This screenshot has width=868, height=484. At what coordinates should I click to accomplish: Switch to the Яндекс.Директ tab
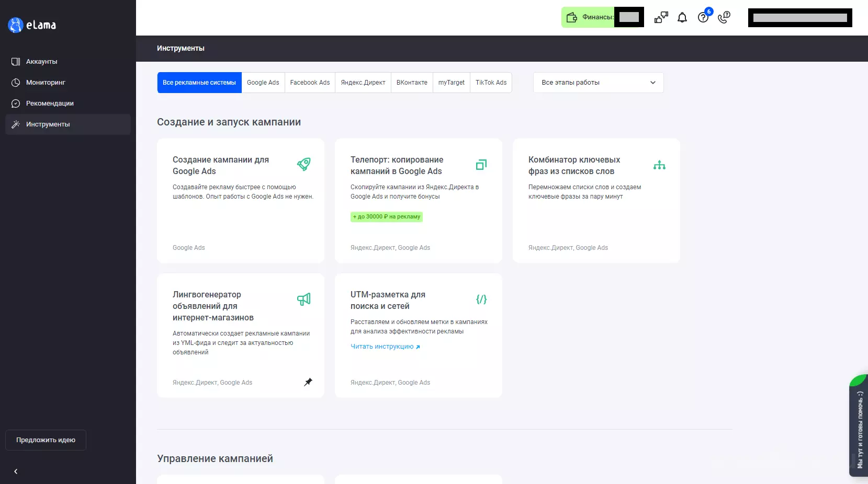point(363,83)
